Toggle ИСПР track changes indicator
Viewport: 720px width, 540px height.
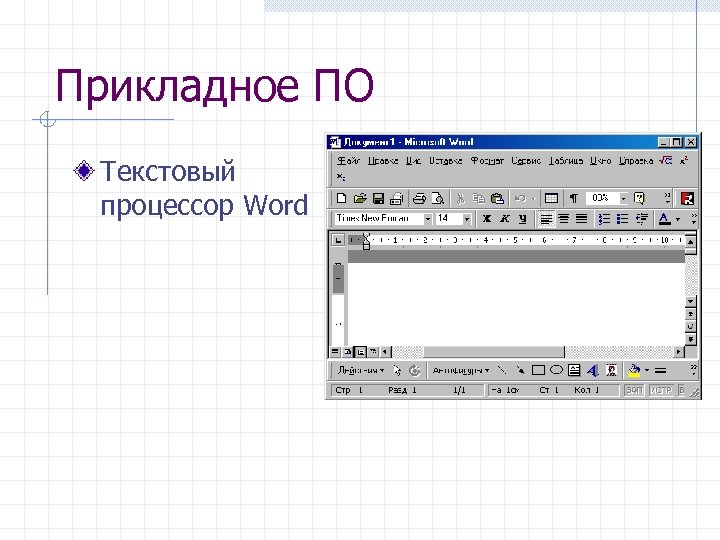click(x=661, y=390)
